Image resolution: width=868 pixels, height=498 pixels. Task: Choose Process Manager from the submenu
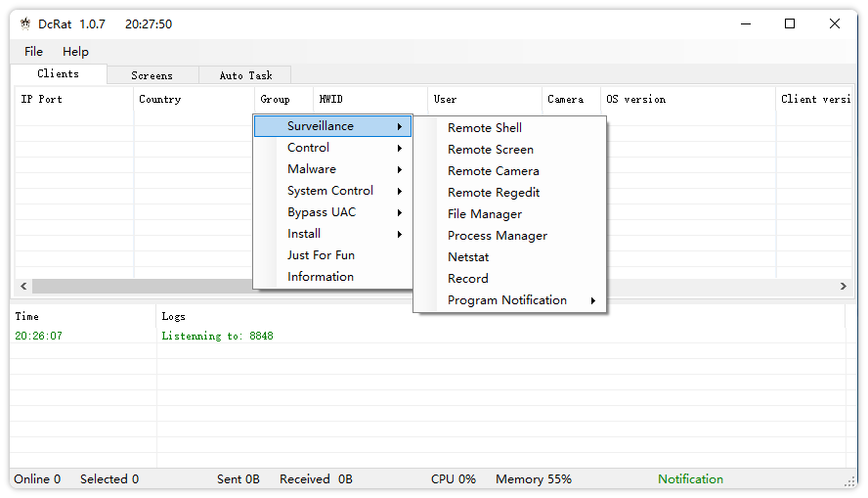click(x=498, y=236)
